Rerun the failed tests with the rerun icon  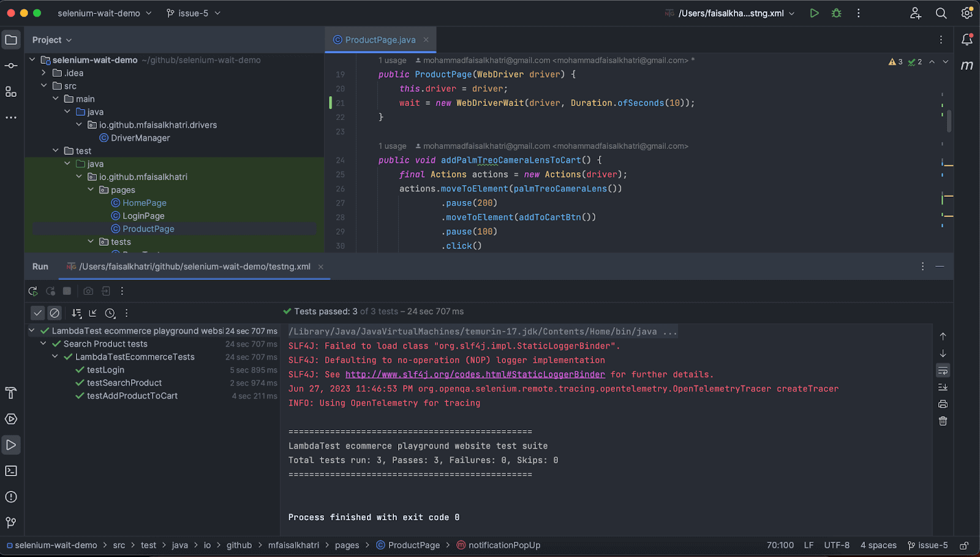(50, 291)
